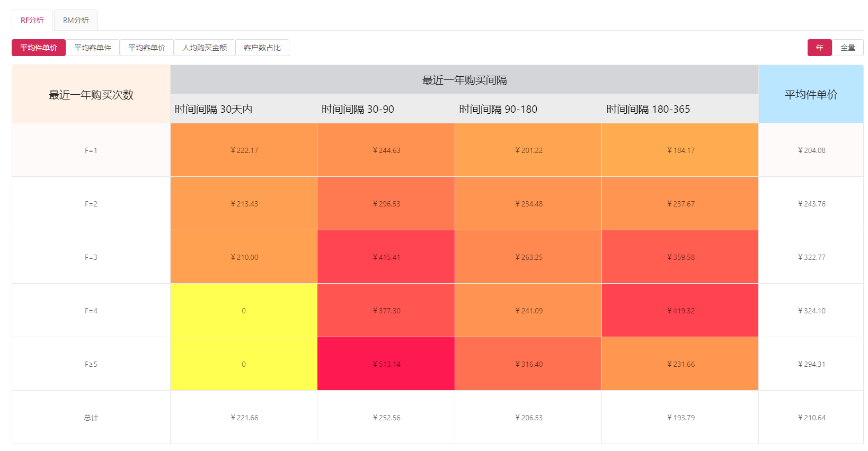Click the ¥263.25 cell
This screenshot has height=451, width=868.
point(528,257)
